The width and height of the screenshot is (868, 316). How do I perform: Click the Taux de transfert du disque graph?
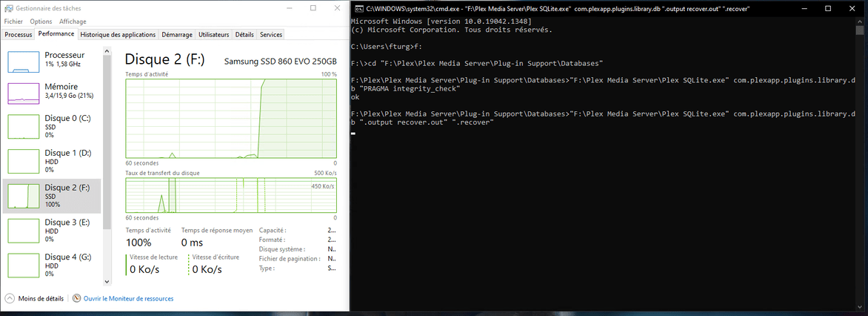pyautogui.click(x=231, y=194)
